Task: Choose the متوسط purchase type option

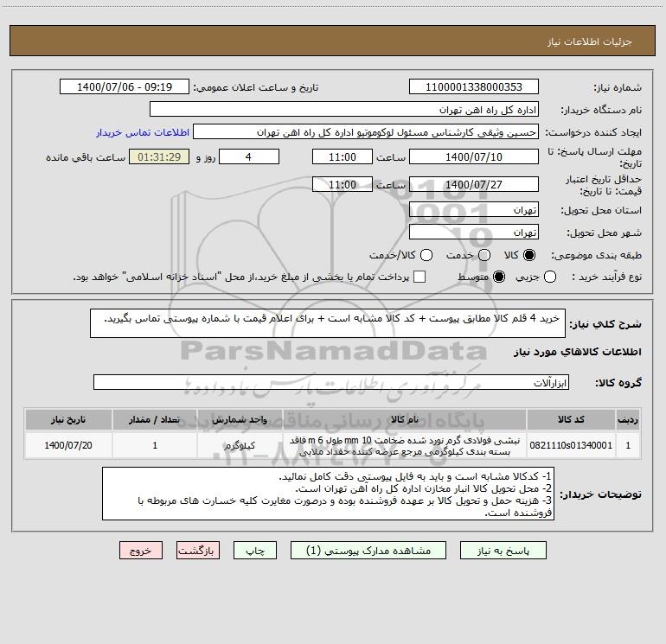Action: [x=499, y=277]
